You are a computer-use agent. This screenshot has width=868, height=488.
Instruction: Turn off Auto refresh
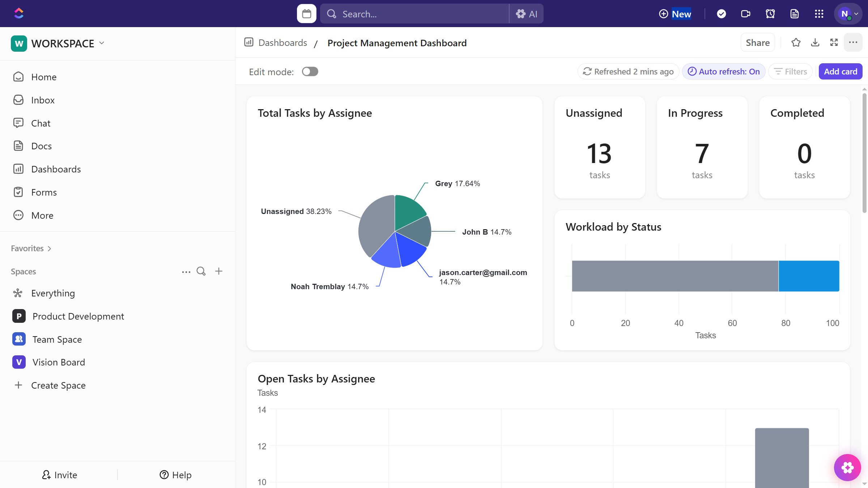(x=723, y=71)
